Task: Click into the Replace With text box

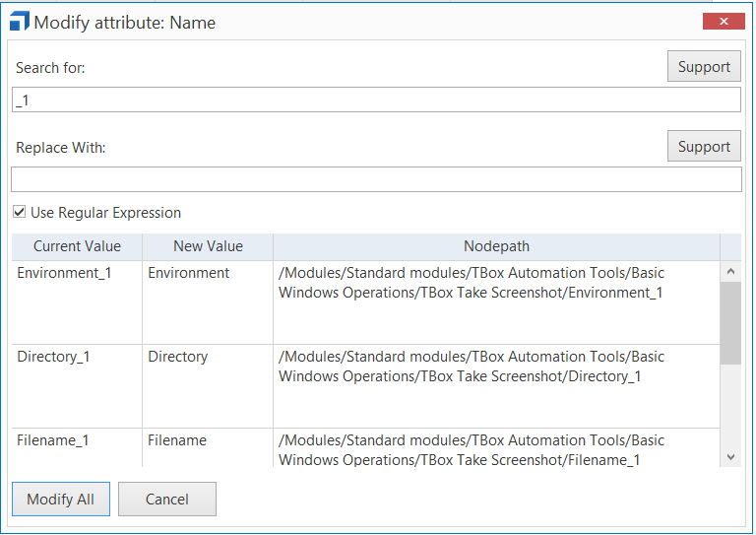Action: point(375,179)
